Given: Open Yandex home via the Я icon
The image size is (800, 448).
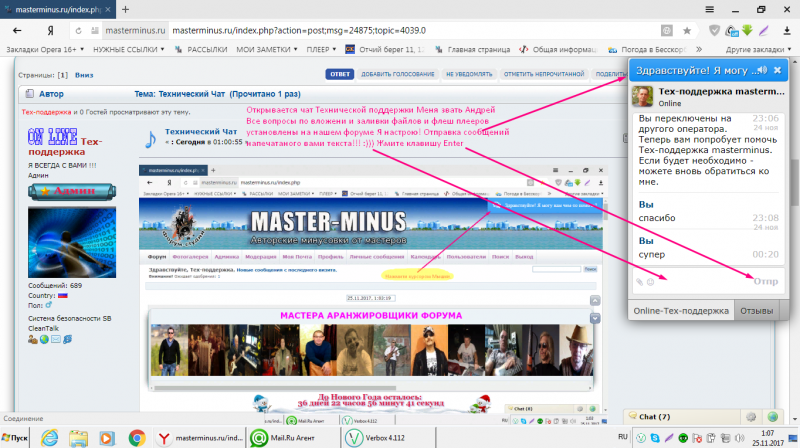Looking at the screenshot, I should tap(51, 31).
